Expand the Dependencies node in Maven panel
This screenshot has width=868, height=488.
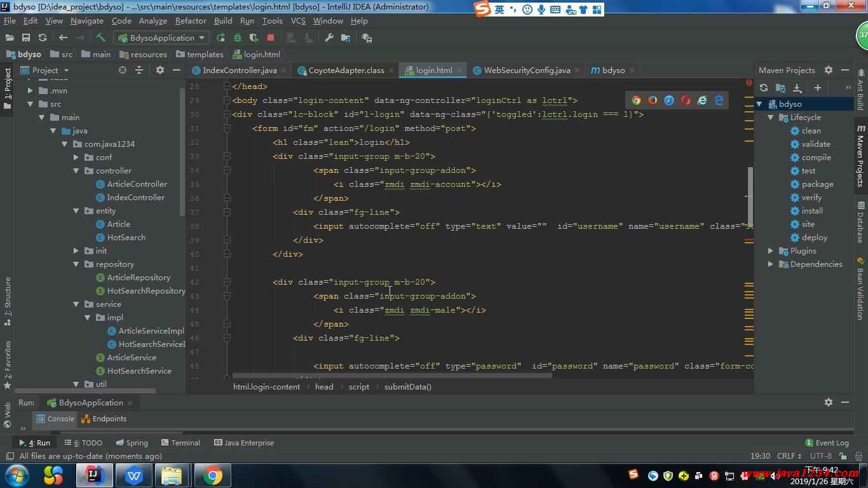[x=771, y=264]
